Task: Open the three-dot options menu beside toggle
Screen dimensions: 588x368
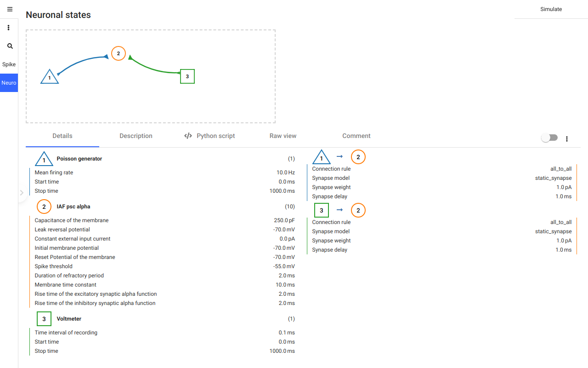Action: click(x=567, y=138)
